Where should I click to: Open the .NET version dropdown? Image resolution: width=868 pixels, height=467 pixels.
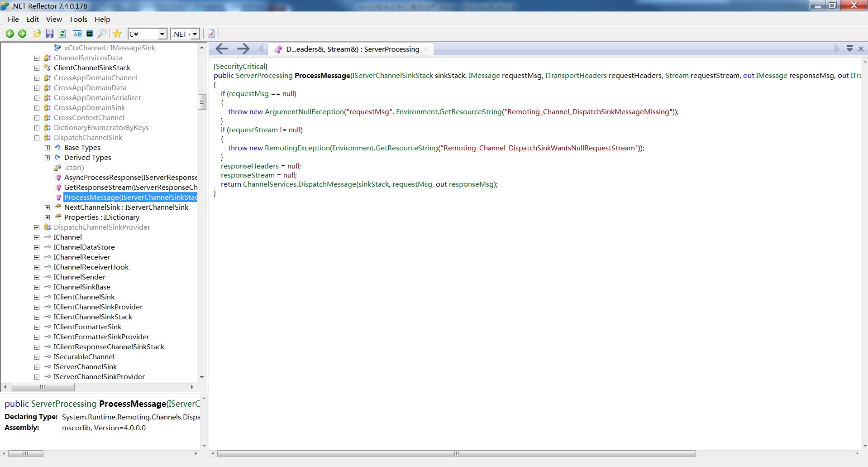(x=185, y=34)
